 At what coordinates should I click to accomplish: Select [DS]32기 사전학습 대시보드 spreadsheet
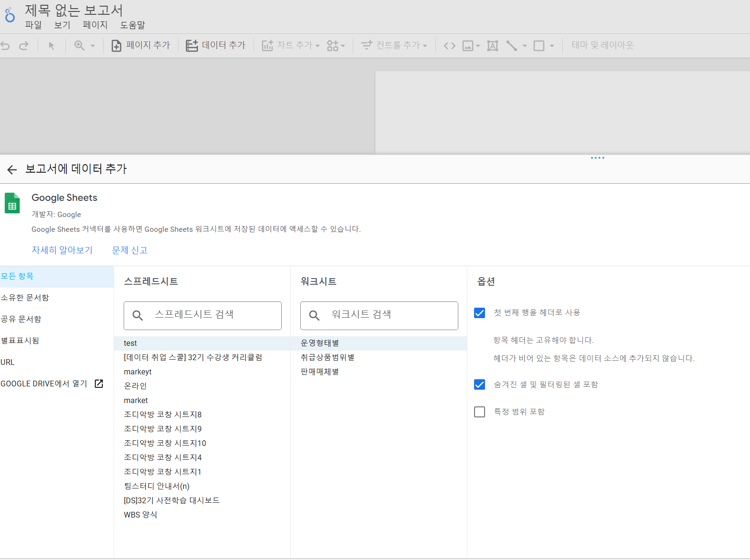(x=202, y=500)
